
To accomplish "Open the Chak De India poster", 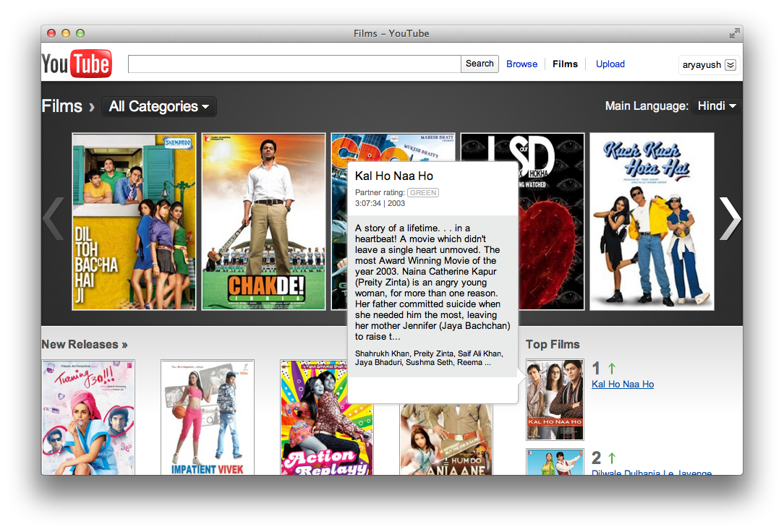I will 263,221.
